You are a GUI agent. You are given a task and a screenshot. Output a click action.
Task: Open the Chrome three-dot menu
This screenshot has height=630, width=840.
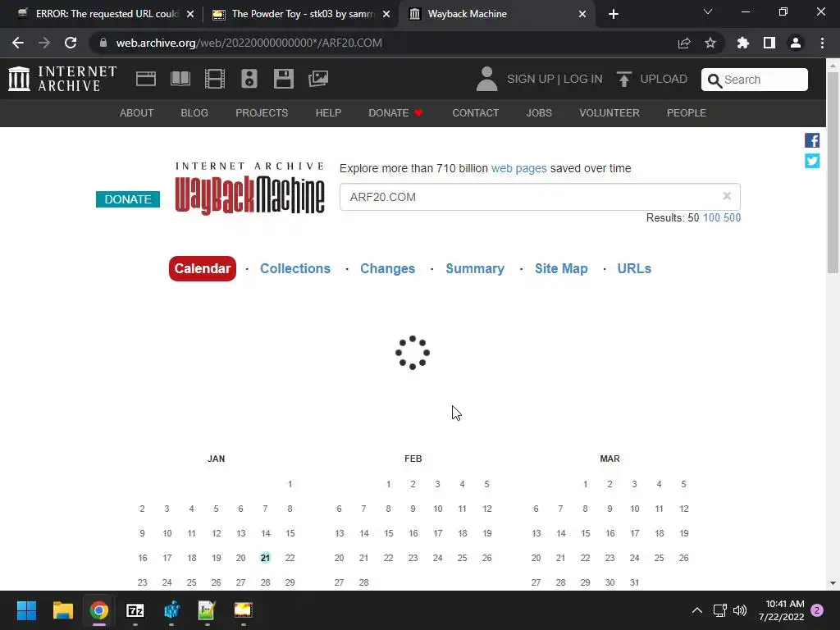click(x=822, y=43)
